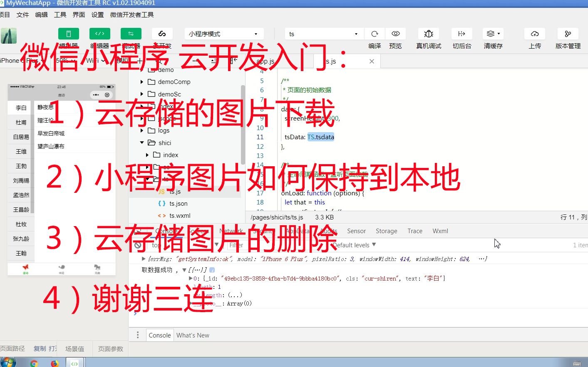Click the compile refresh icon
Viewport: 588px width, 367px height.
coord(375,34)
